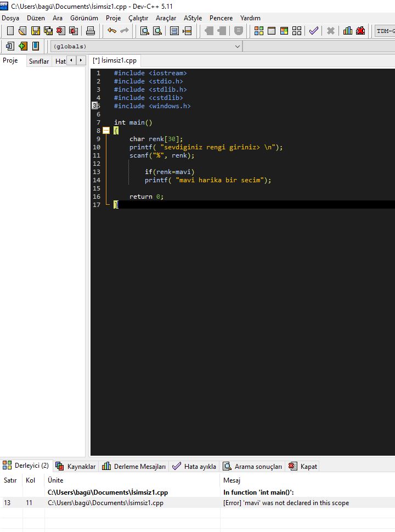Switch to the Proje sidebar tab
The height and width of the screenshot is (532, 395).
click(10, 60)
